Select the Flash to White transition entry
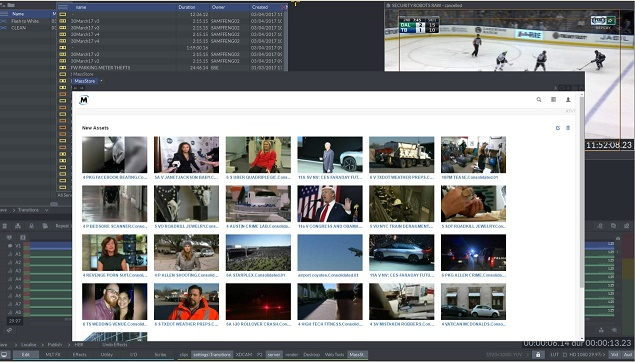Viewport: 635px width, 362px height. (25, 21)
